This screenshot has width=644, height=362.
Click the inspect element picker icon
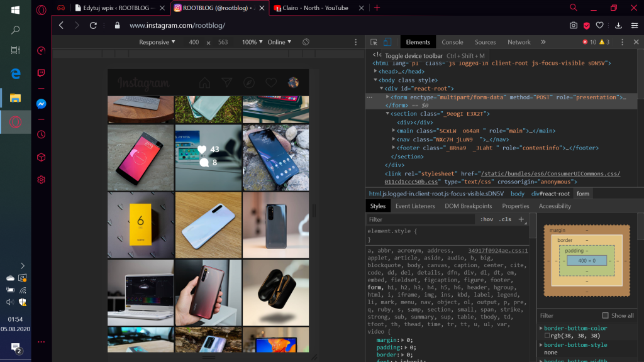(374, 42)
